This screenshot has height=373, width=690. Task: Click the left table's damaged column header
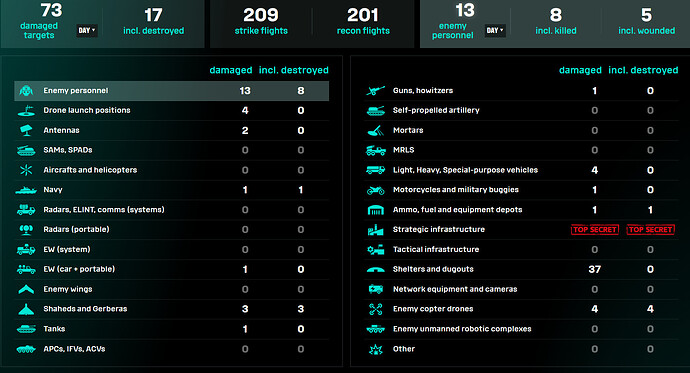231,70
